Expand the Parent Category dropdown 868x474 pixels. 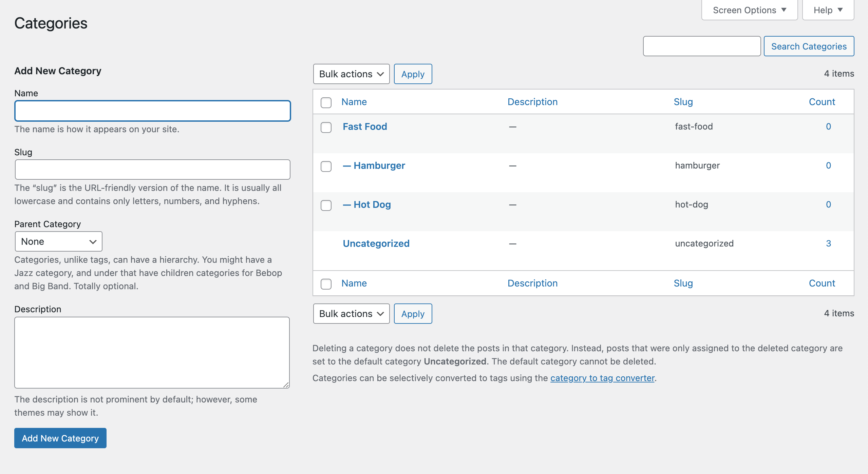[58, 241]
